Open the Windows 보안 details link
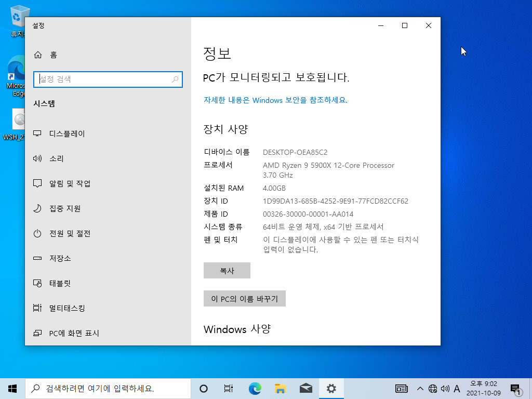The width and height of the screenshot is (532, 399). [x=275, y=100]
